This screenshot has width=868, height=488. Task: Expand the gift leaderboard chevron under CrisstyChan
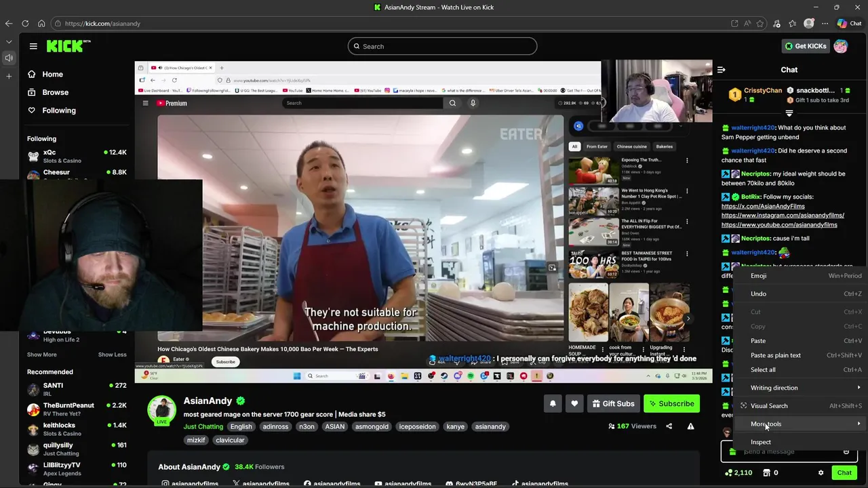789,113
